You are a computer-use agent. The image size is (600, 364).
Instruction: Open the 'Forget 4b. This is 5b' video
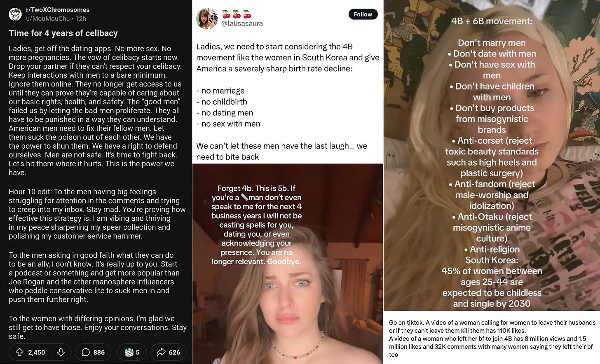[288, 264]
